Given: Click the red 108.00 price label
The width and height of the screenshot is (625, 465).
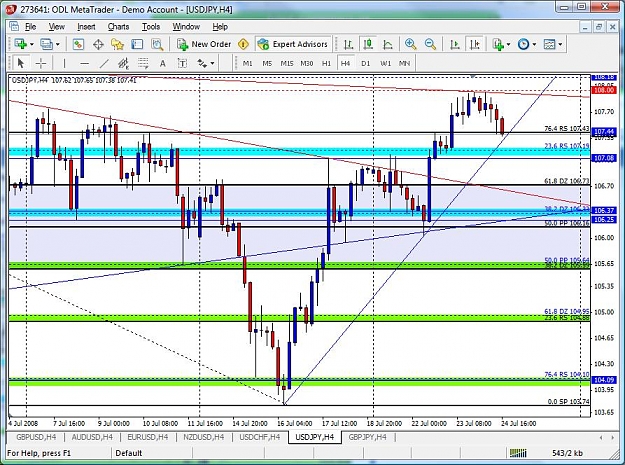Looking at the screenshot, I should click(x=604, y=90).
